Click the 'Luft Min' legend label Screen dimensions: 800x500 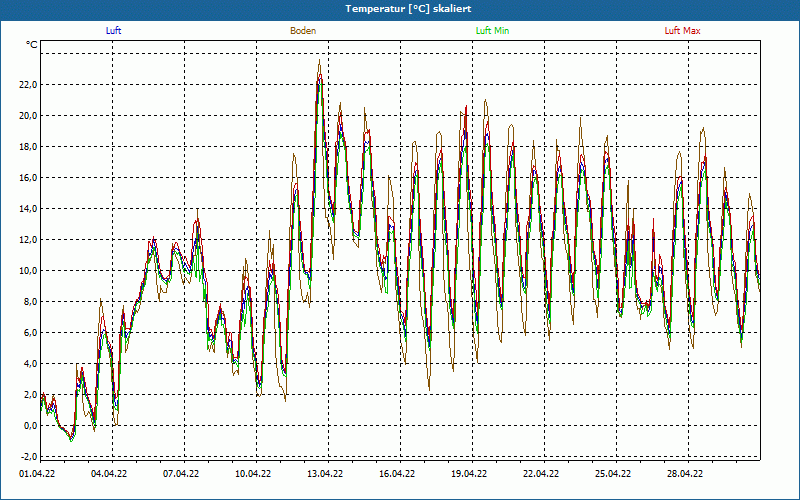(x=492, y=31)
